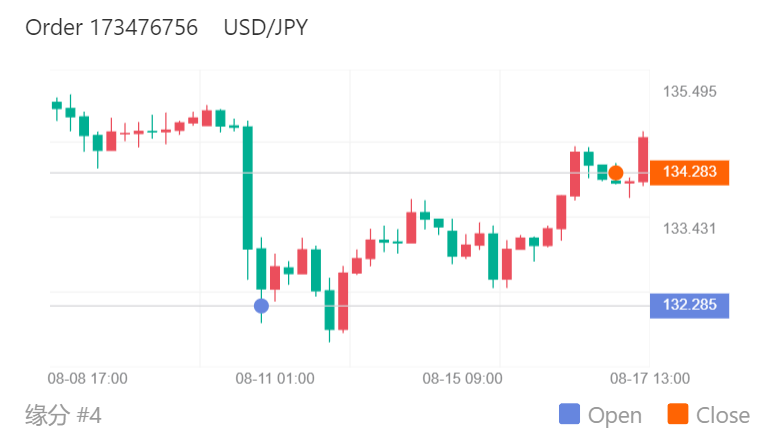Click the orange Close marker dot on chart
Screen dimensions: 775x440
click(x=616, y=173)
